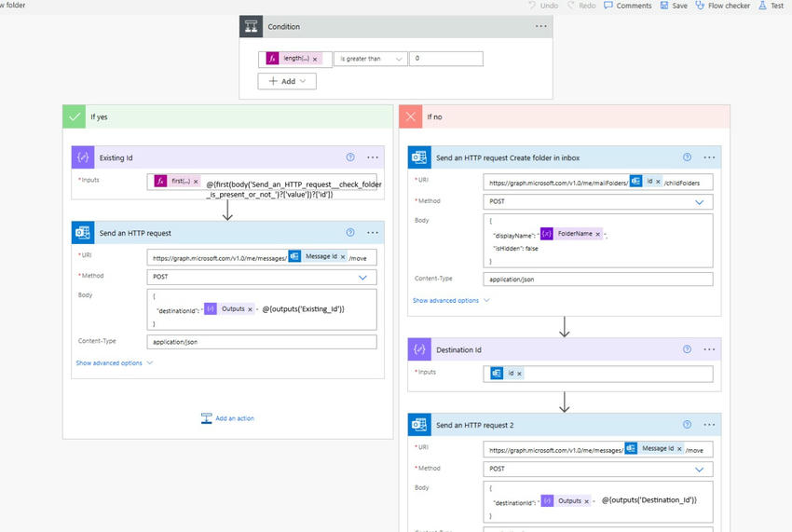Click the Test button
Viewport: 792px width, 532px height.
click(772, 6)
